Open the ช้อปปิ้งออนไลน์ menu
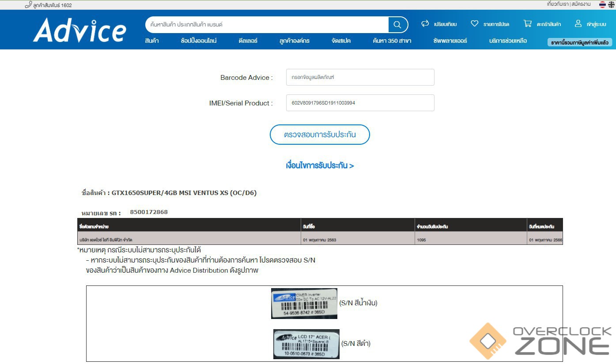Viewport: 616px width, 364px height. pos(199,41)
